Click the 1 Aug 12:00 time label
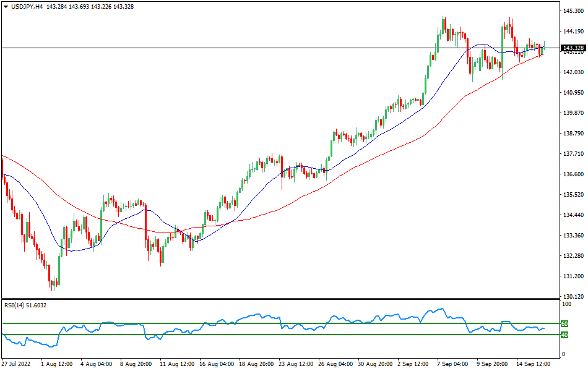The height and width of the screenshot is (371, 588). (x=55, y=364)
